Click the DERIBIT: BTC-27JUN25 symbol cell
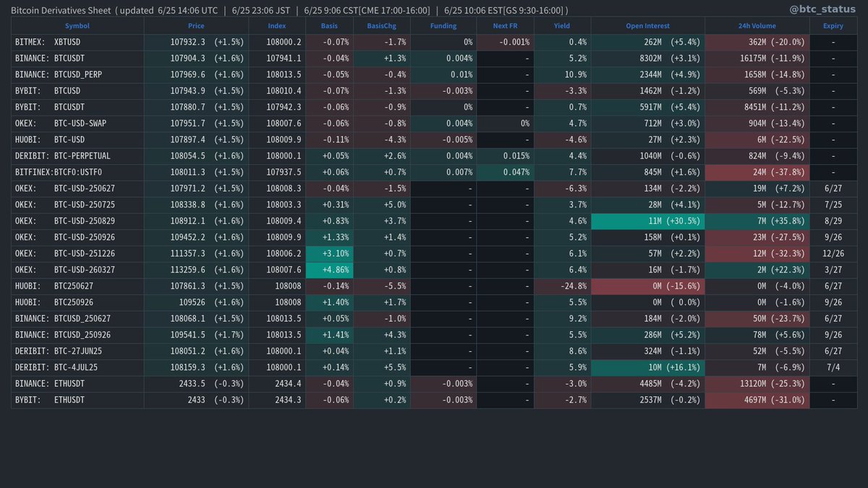Viewport: 868px width, 488px height. (x=77, y=351)
